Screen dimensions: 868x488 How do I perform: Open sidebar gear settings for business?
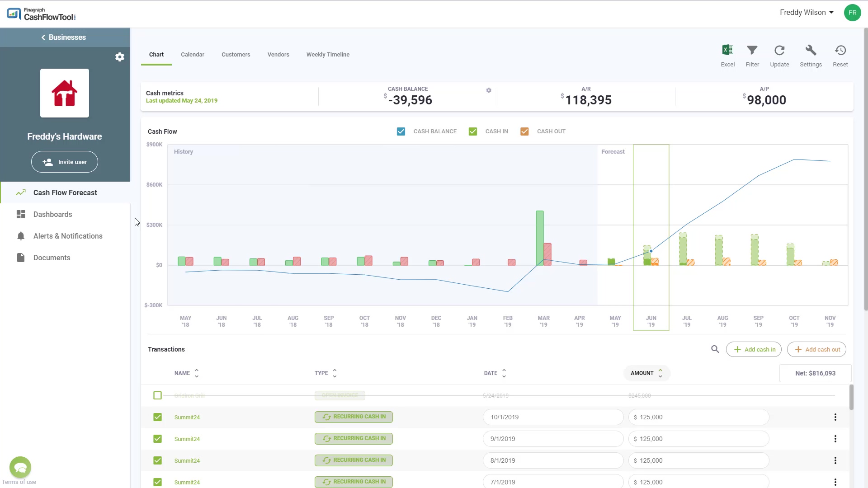tap(119, 57)
